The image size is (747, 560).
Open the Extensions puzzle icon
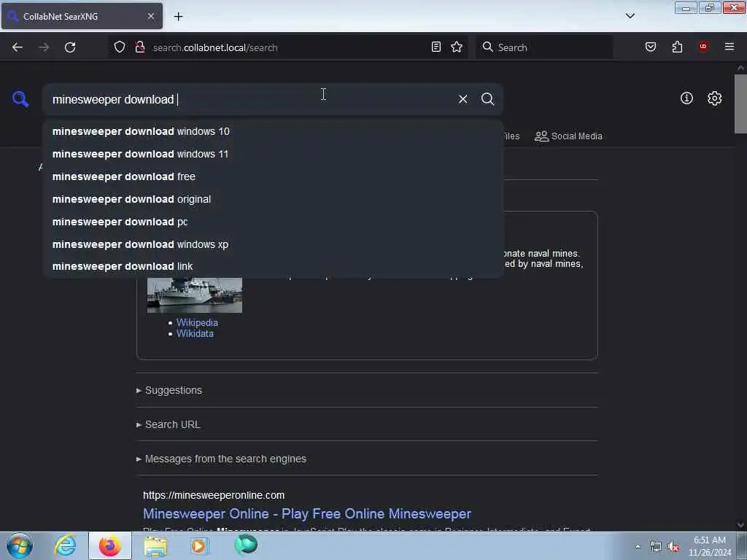tap(677, 47)
